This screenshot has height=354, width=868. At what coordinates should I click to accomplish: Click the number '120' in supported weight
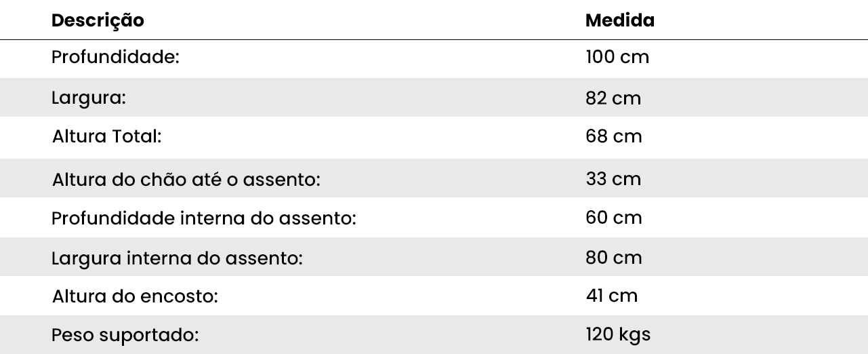point(599,334)
